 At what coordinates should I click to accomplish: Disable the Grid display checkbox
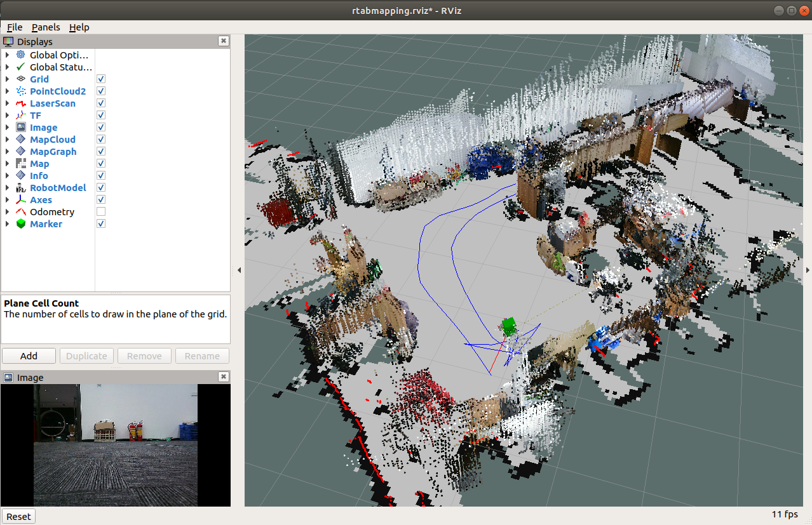tap(101, 79)
